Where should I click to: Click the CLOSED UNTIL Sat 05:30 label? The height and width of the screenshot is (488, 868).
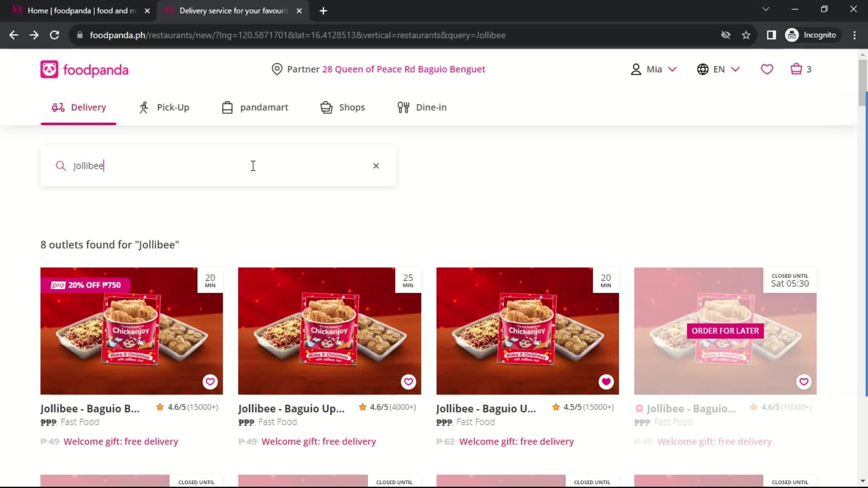pyautogui.click(x=790, y=280)
